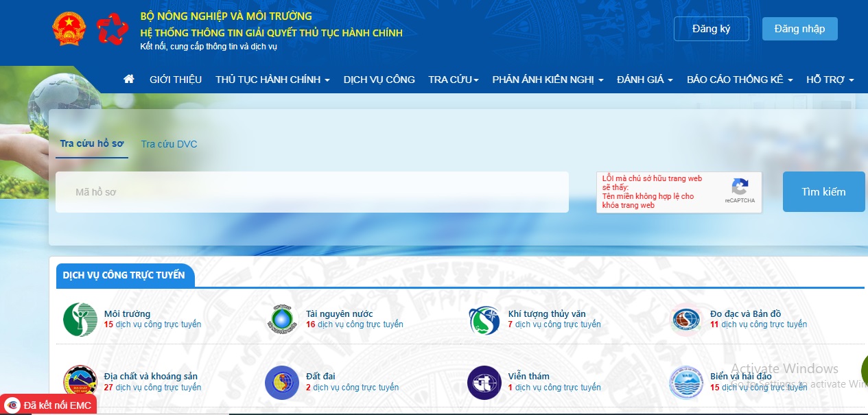
Task: Click the EMC connection eye icon
Action: tap(12, 405)
